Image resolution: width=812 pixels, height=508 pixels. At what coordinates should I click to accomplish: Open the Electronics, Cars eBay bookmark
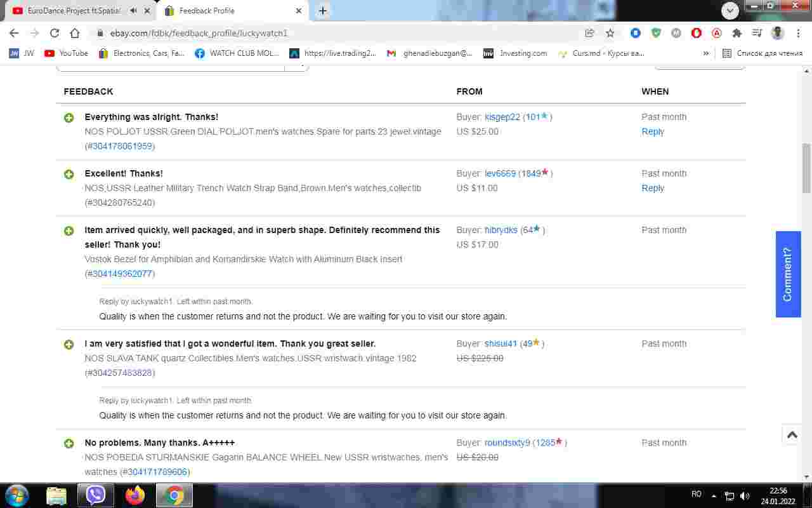point(141,53)
